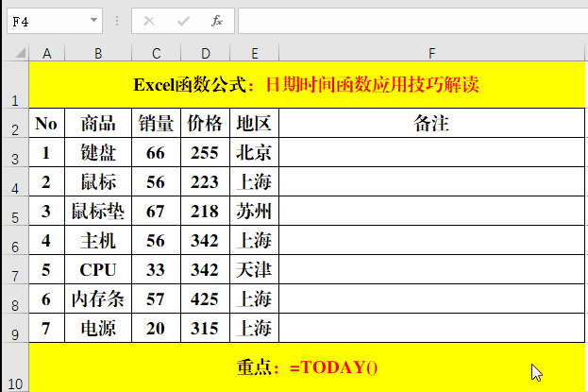The image size is (588, 392).
Task: Click the '商品' header cell
Action: point(98,123)
